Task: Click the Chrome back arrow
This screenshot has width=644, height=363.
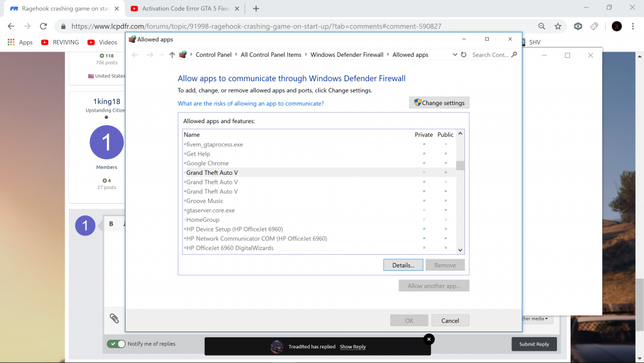Action: [x=11, y=26]
